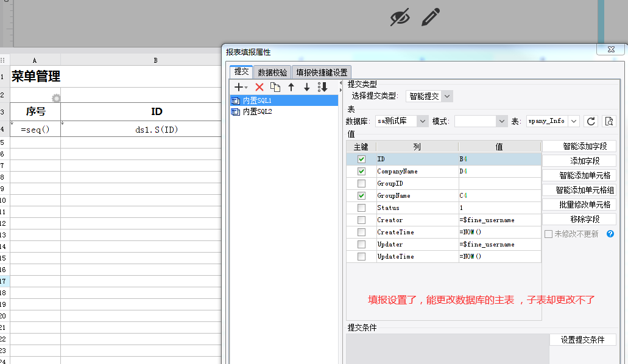Select 内置SQL1 in the list

pos(284,100)
